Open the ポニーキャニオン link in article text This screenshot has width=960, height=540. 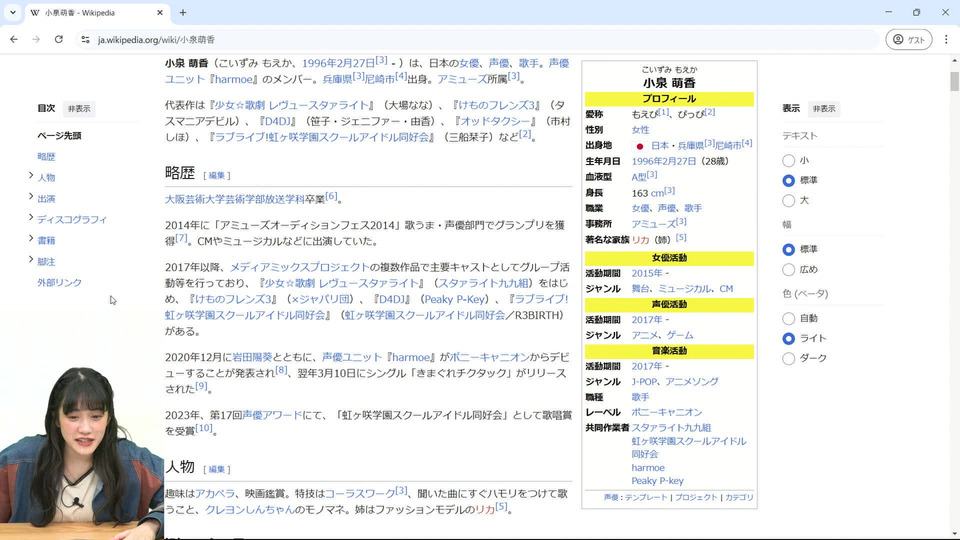point(489,357)
